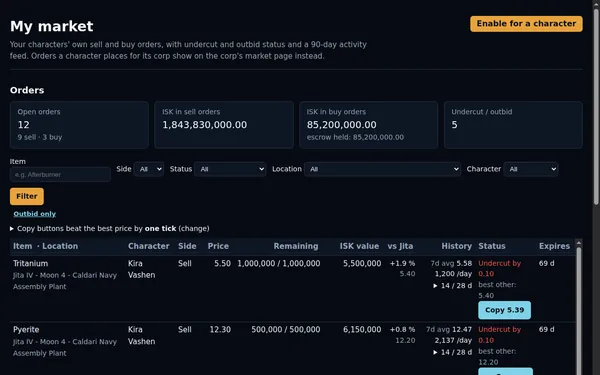Click the escrow held: 85,200,000.00 text
Image resolution: width=600 pixels, height=375 pixels.
[x=355, y=137]
